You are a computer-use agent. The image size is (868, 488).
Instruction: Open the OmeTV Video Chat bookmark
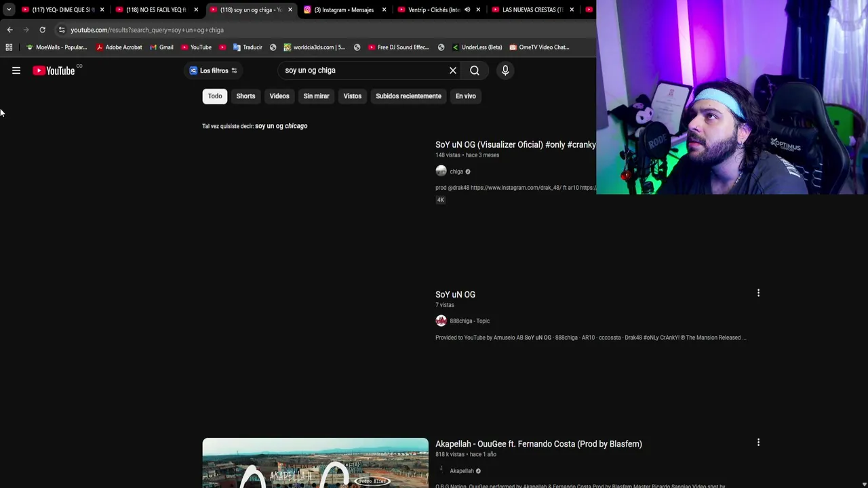click(539, 47)
